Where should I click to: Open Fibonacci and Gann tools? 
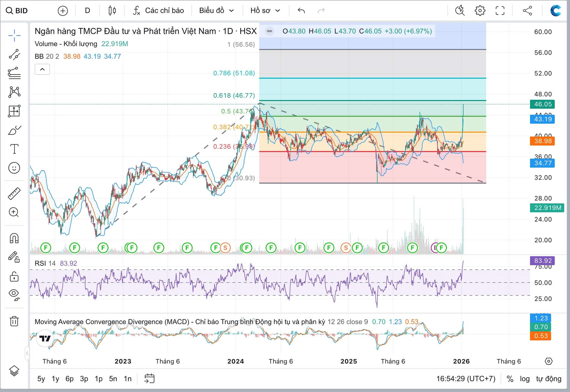[14, 73]
